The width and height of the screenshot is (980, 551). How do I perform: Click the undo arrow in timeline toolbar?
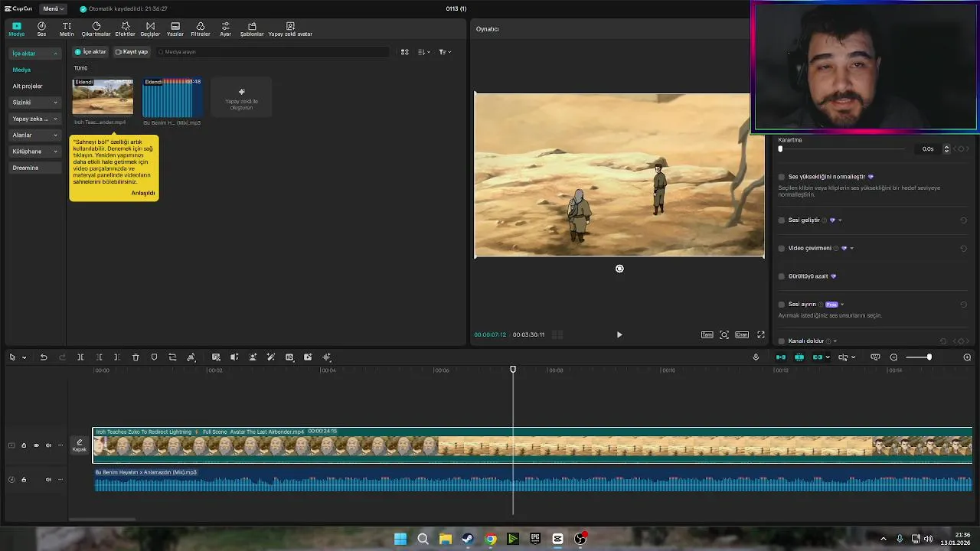44,357
